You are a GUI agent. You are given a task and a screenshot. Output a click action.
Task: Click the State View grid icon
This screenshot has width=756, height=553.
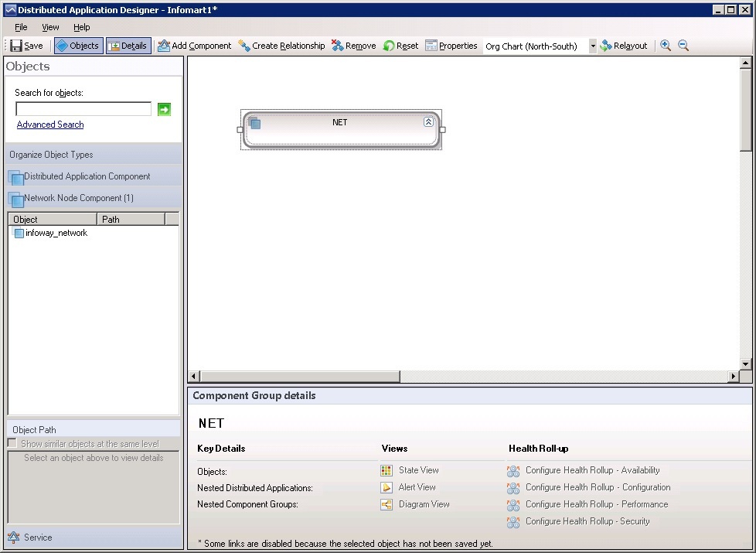387,470
